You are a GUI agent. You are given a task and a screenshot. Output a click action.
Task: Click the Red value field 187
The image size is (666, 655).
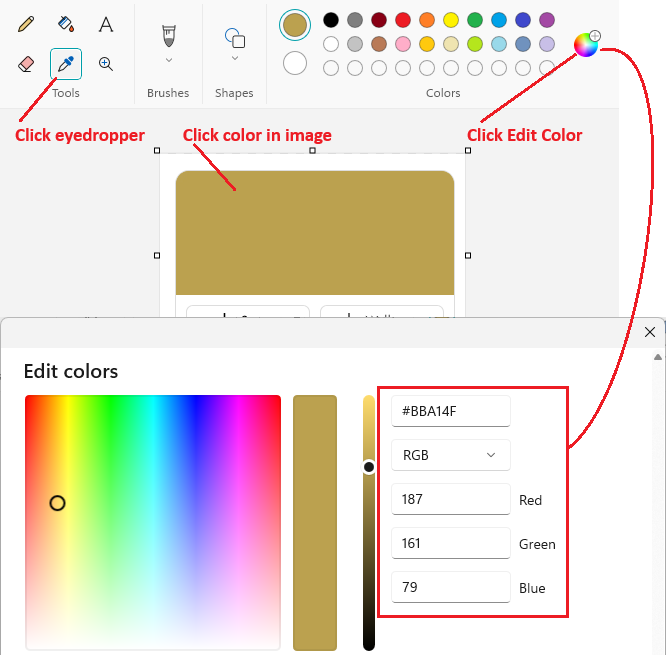(451, 499)
